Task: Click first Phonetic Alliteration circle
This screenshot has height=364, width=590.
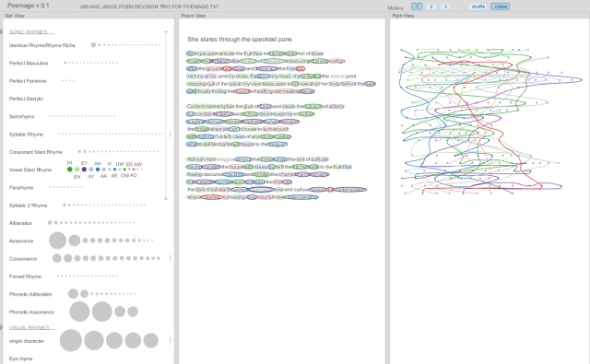Action: tap(74, 294)
